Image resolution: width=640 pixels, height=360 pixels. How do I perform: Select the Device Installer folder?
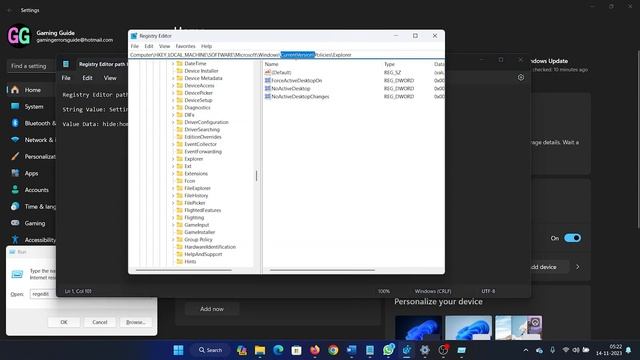pyautogui.click(x=201, y=71)
